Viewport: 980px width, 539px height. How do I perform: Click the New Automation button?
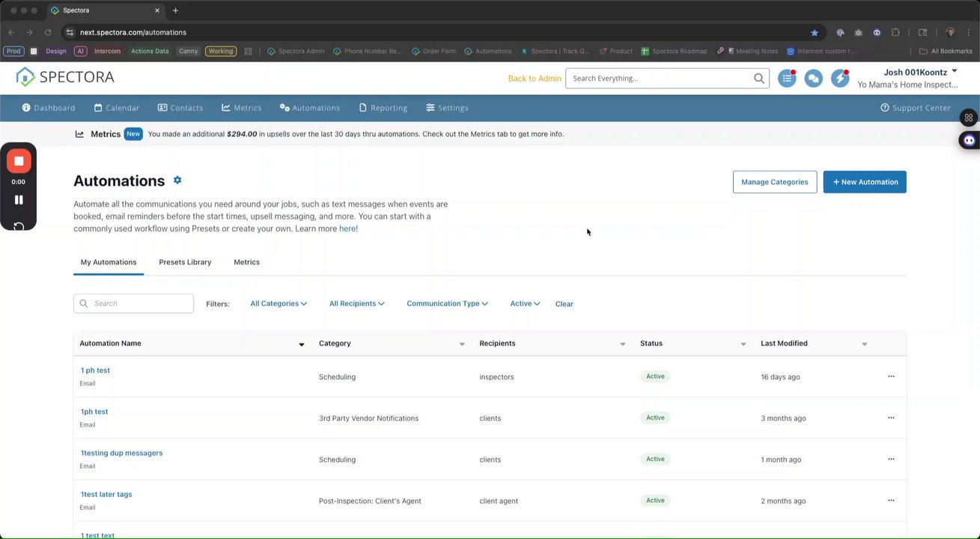click(x=865, y=182)
